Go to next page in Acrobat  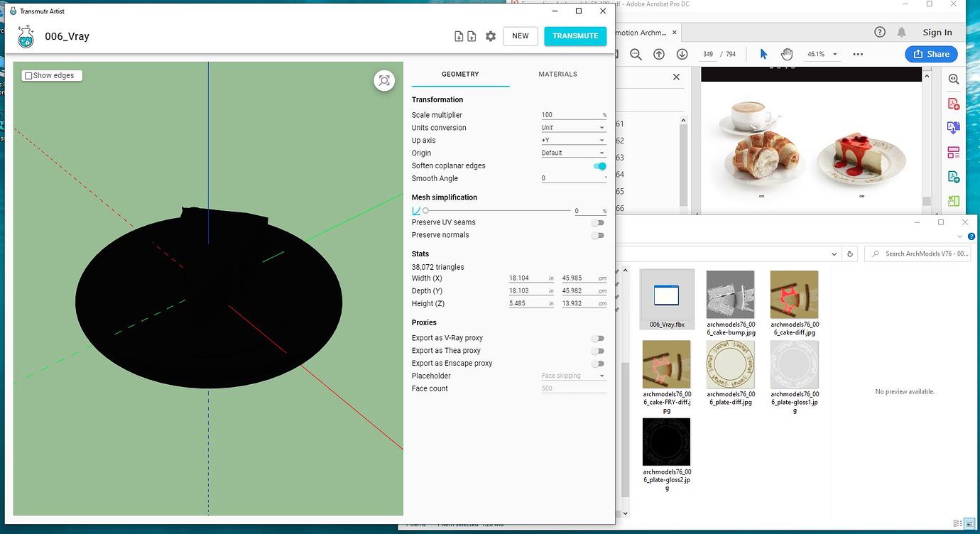[x=682, y=54]
